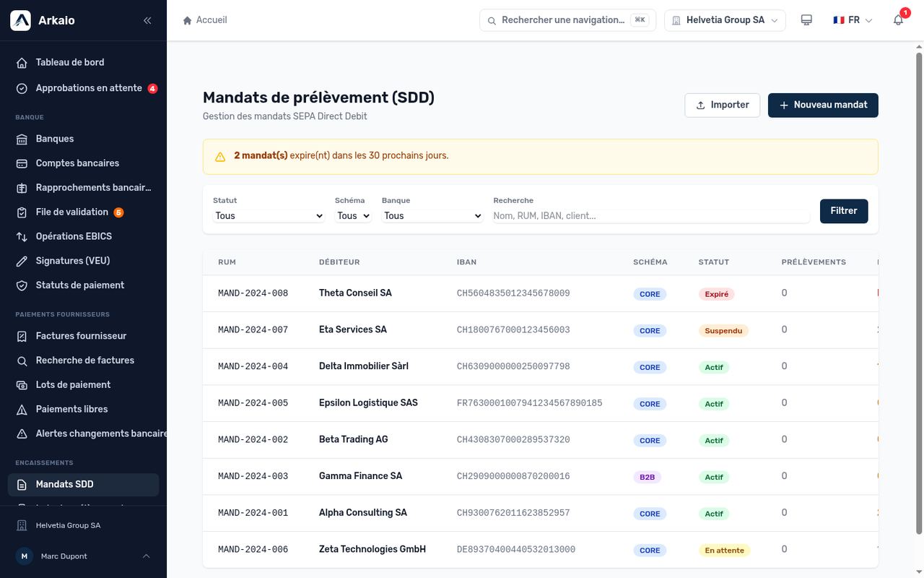
Task: Click the Comptes bancaires card icon
Action: point(22,163)
